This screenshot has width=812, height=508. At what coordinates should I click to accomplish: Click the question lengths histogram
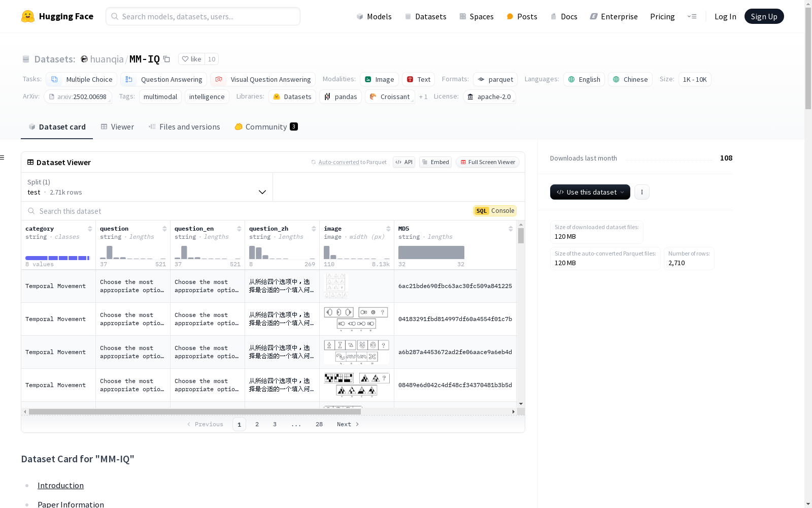pyautogui.click(x=133, y=252)
